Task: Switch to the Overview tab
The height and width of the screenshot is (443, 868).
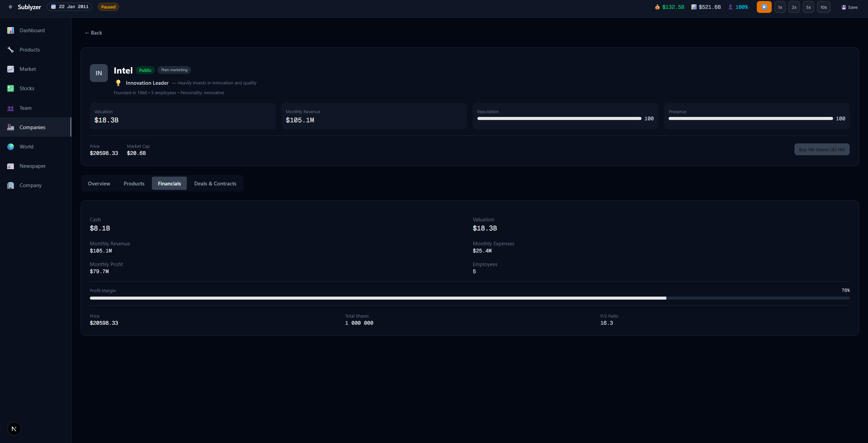Action: (x=99, y=183)
